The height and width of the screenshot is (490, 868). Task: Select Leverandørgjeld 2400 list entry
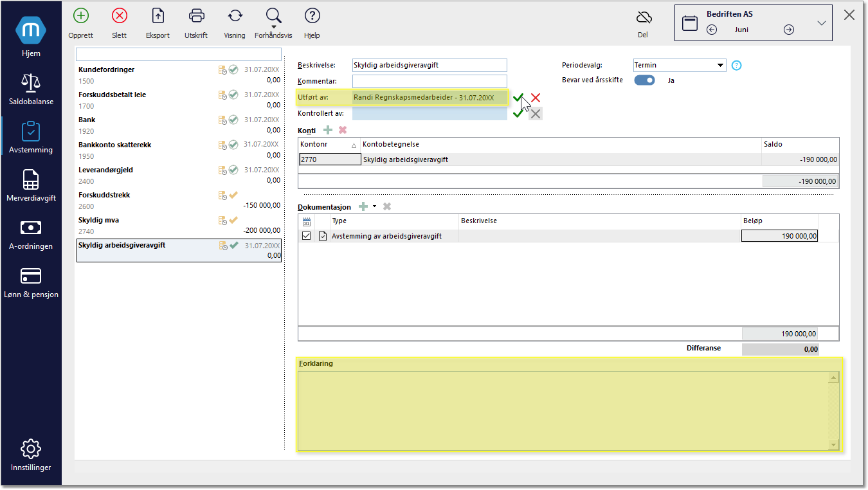pyautogui.click(x=179, y=175)
